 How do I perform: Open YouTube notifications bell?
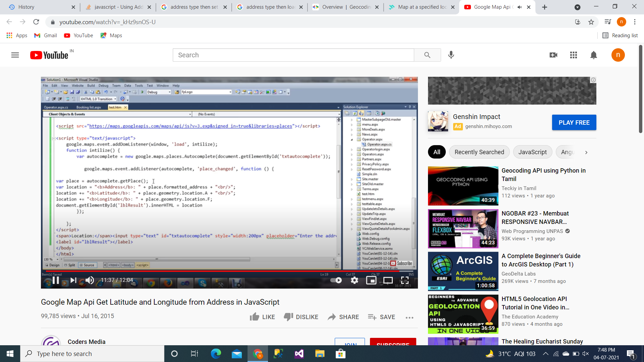[x=593, y=55]
